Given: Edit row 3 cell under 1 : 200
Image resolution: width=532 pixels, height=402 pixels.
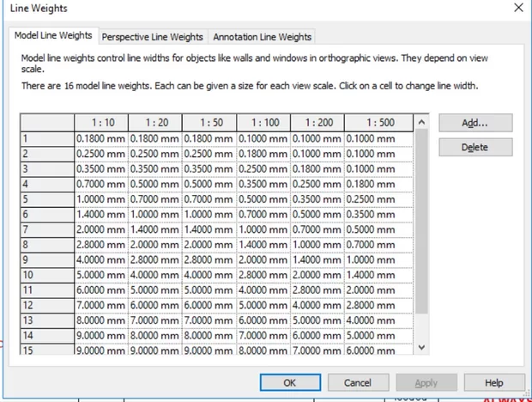Looking at the screenshot, I should [317, 169].
